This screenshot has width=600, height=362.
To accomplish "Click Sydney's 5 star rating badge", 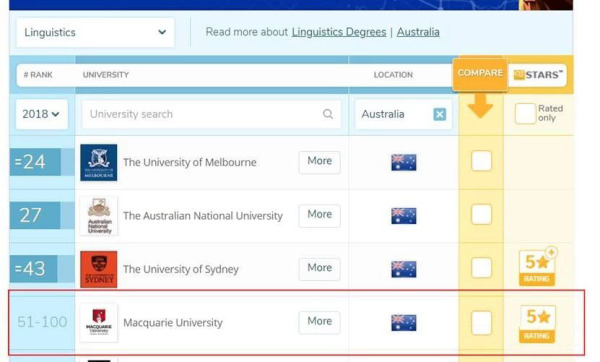I will (538, 267).
